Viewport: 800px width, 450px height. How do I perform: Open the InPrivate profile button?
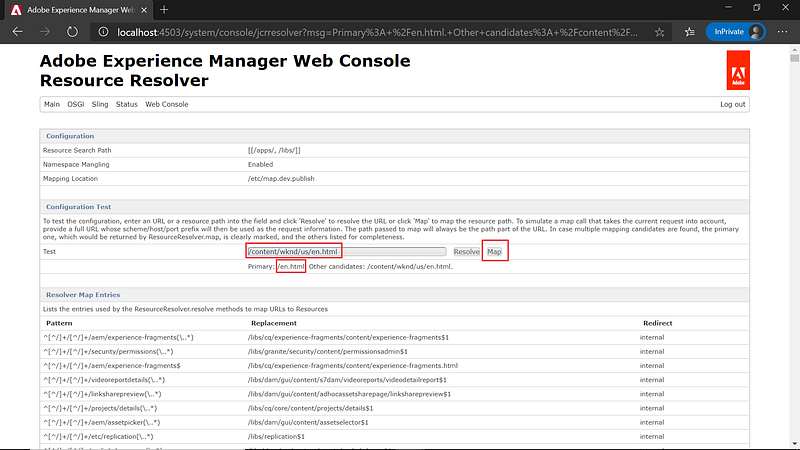[735, 32]
